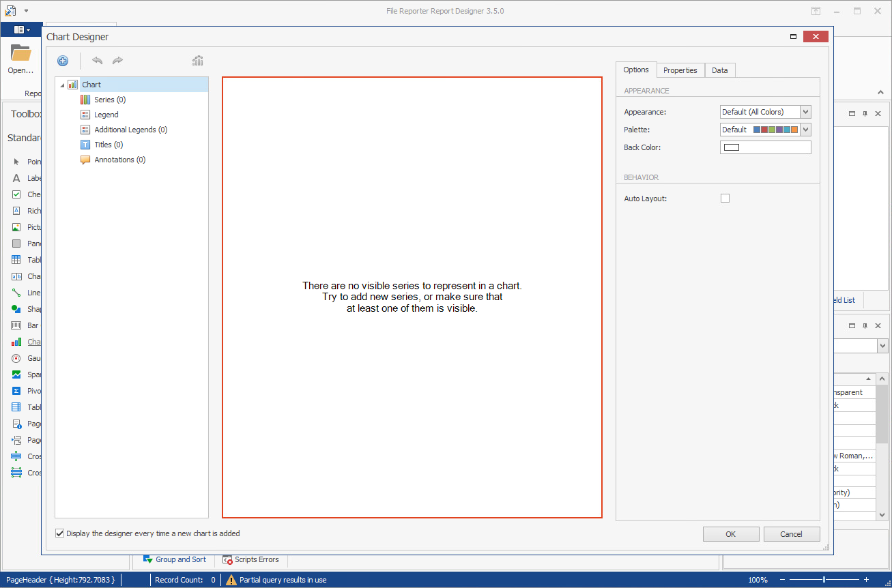Select the Legend icon in chart tree
This screenshot has width=892, height=588.
click(85, 115)
